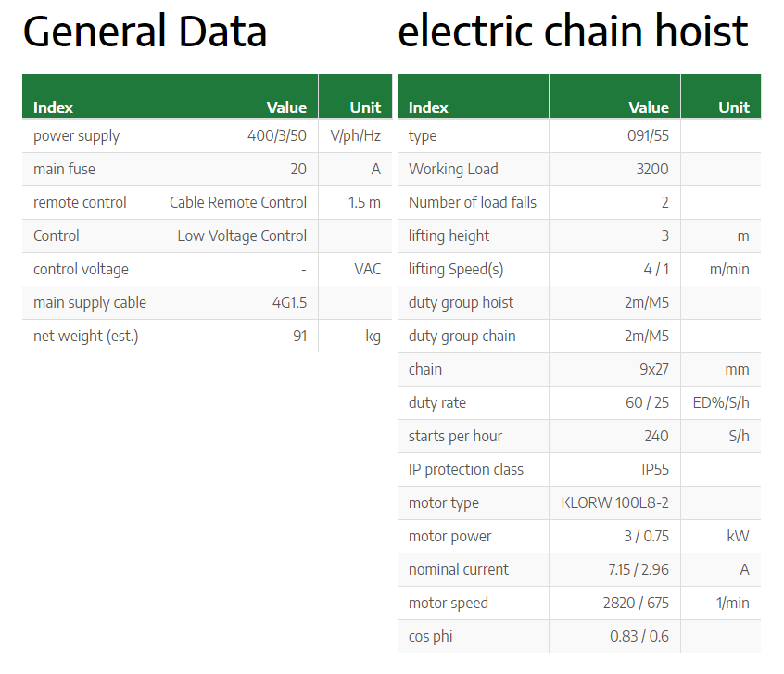The width and height of the screenshot is (784, 674).
Task: Click the main fuse row label
Action: pos(64,169)
